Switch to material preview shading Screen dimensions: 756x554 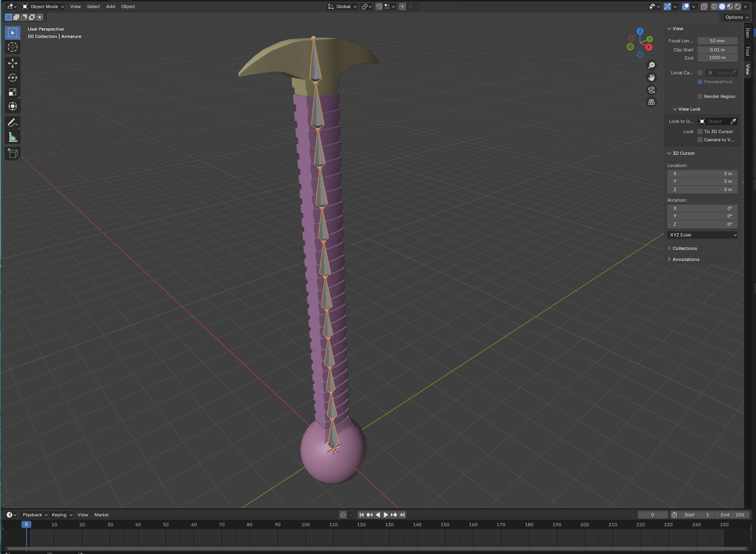point(730,7)
